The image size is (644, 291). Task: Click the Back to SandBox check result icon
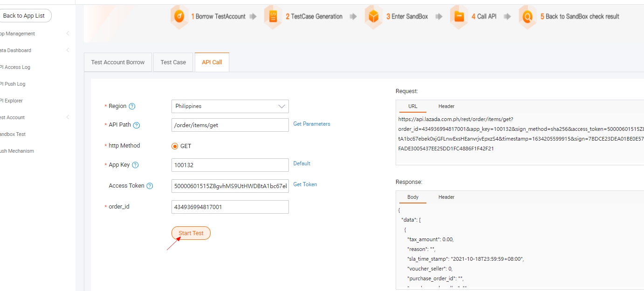(x=528, y=17)
